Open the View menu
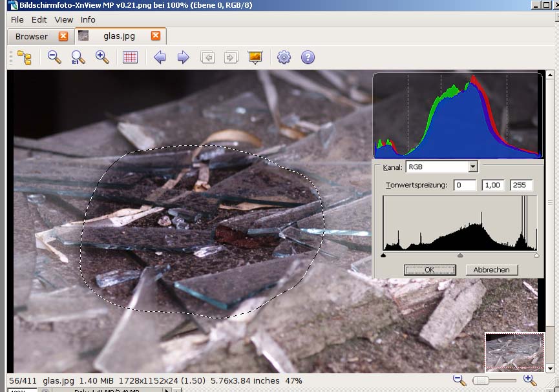This screenshot has height=392, width=559. [x=64, y=19]
